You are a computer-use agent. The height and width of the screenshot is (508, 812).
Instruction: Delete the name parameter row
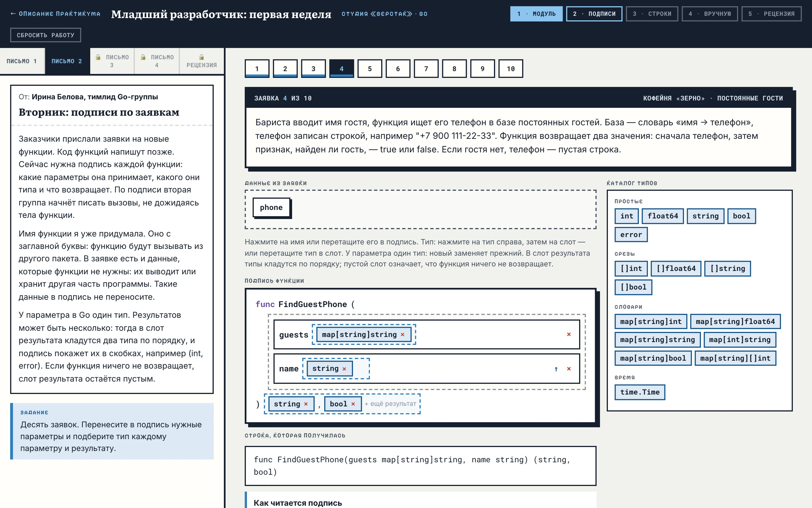coord(569,369)
